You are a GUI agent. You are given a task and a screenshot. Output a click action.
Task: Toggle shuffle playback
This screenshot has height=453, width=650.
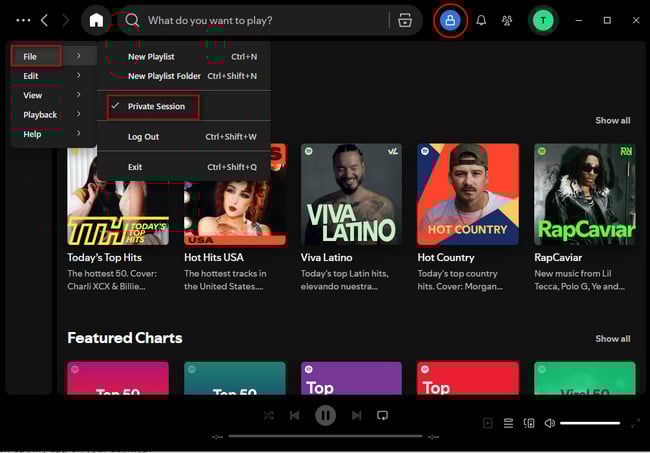(x=269, y=415)
